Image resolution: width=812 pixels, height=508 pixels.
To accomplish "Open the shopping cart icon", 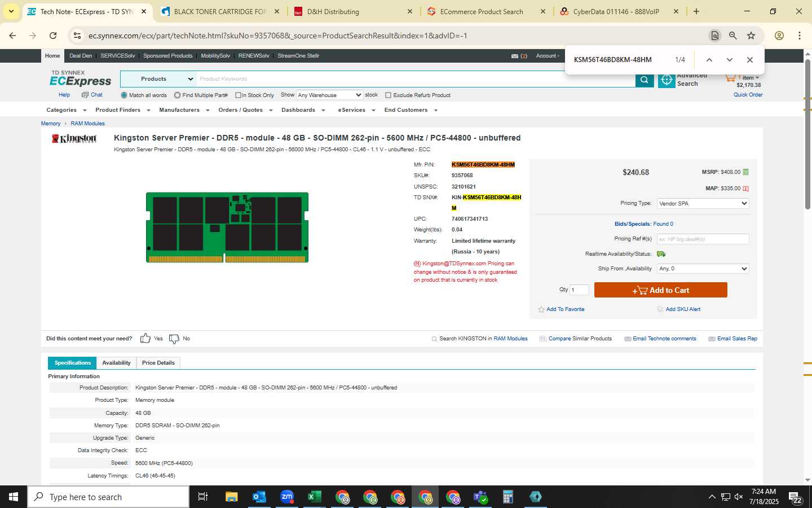I will 730,78.
